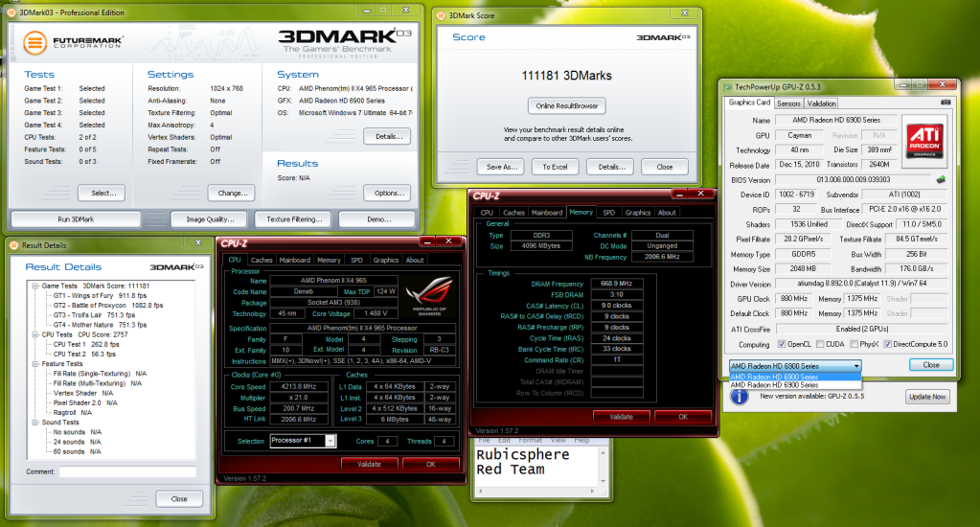Click the Run 3DMark button
The height and width of the screenshot is (527, 980).
click(76, 219)
